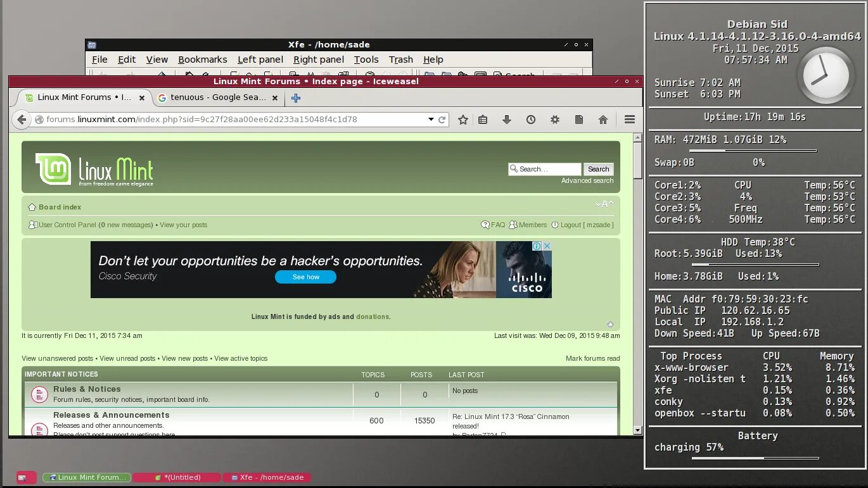Open the history clock icon
The width and height of the screenshot is (868, 488).
(x=531, y=120)
